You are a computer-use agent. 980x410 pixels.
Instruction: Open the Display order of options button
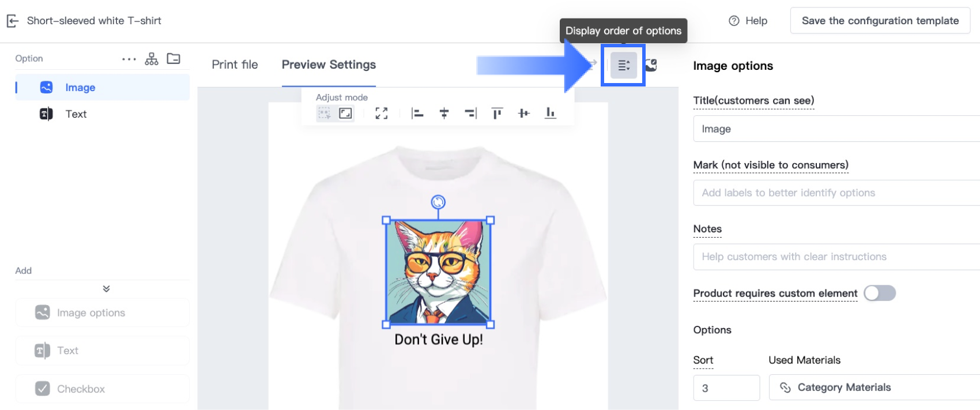(624, 65)
